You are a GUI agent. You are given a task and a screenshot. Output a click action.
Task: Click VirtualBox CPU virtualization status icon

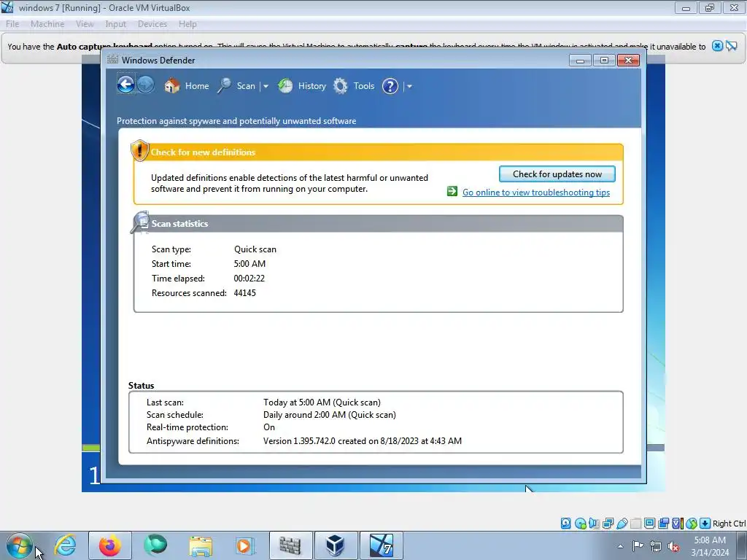(678, 524)
